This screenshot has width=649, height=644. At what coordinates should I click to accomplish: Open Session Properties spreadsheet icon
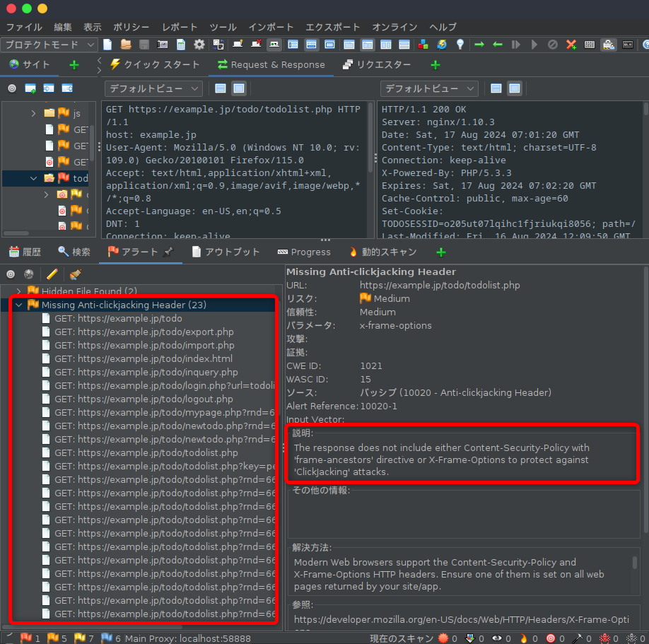tap(181, 45)
